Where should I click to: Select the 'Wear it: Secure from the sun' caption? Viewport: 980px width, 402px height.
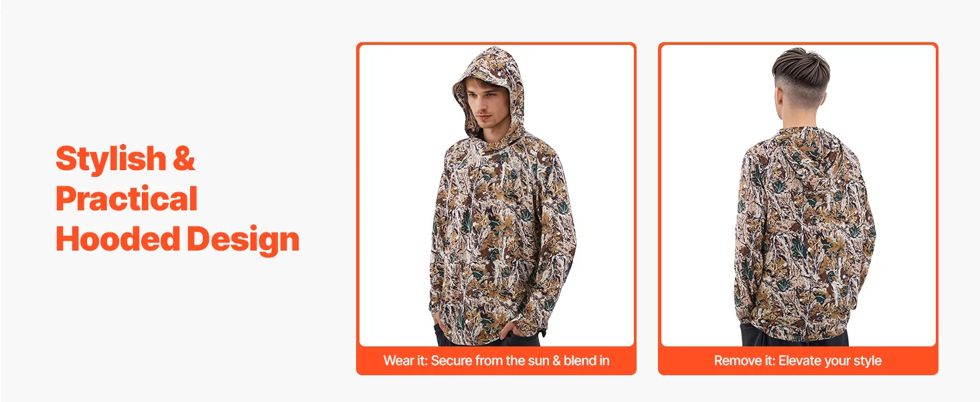tap(496, 360)
